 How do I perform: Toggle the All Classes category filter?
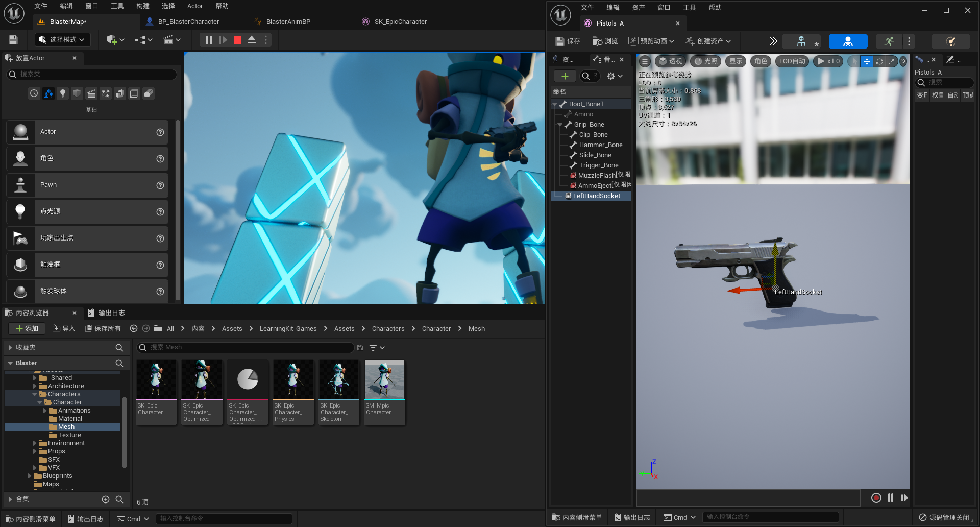point(149,93)
